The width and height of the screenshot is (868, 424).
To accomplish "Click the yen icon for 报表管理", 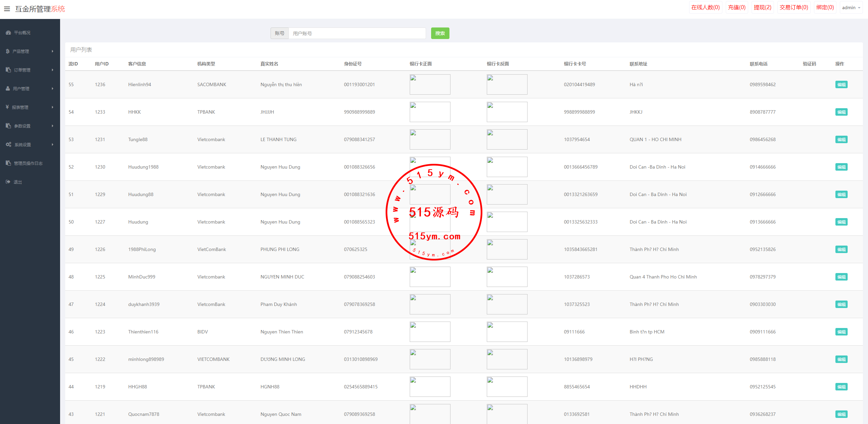I will click(x=7, y=107).
